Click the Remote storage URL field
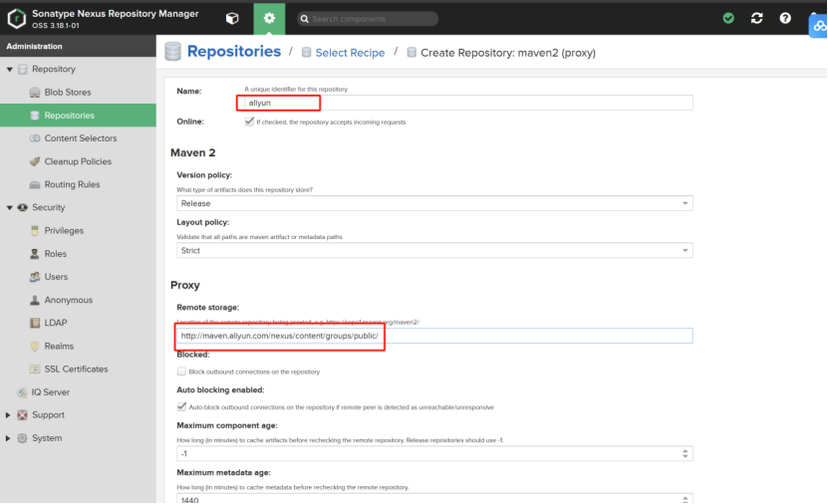 click(434, 336)
